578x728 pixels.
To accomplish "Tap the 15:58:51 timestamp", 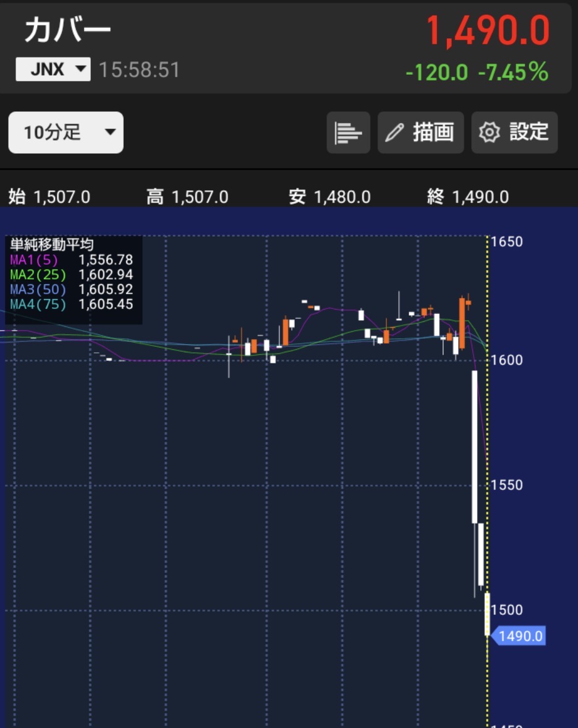I will (139, 70).
